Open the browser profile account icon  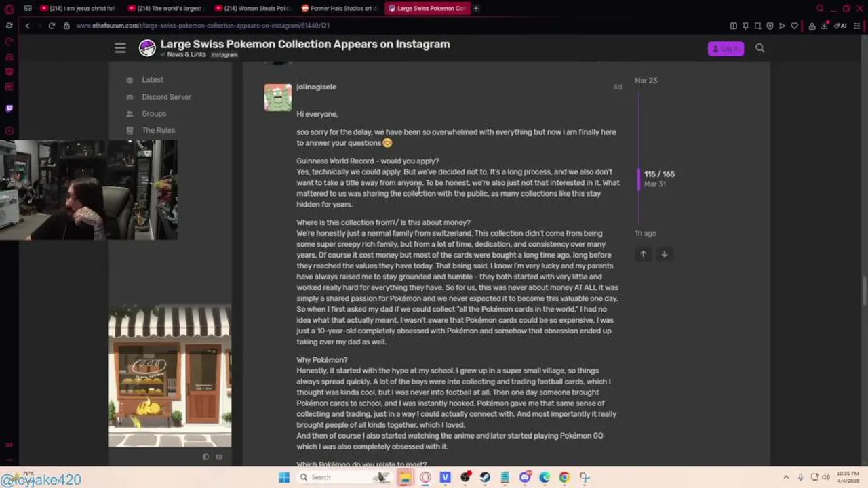coord(812,26)
